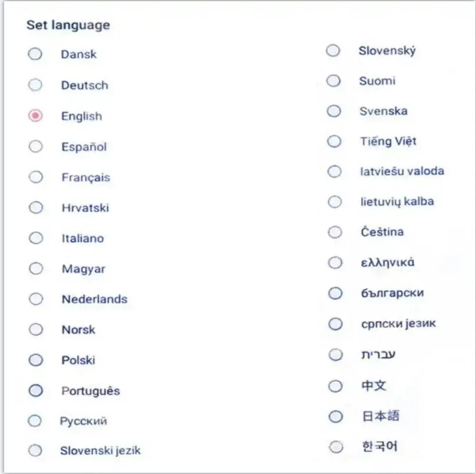
Task: Select Magyar from the language list
Action: pyautogui.click(x=35, y=269)
